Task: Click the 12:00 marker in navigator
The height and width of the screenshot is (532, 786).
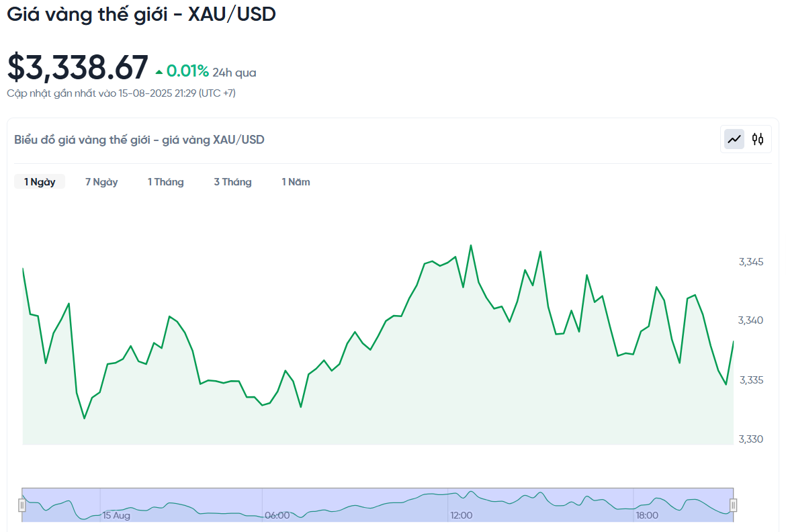Action: 461,515
